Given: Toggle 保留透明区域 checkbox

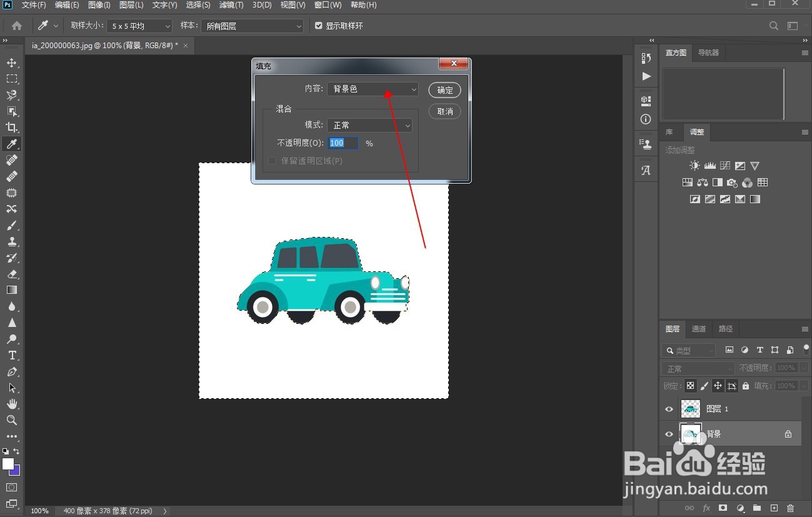Looking at the screenshot, I should click(x=272, y=161).
